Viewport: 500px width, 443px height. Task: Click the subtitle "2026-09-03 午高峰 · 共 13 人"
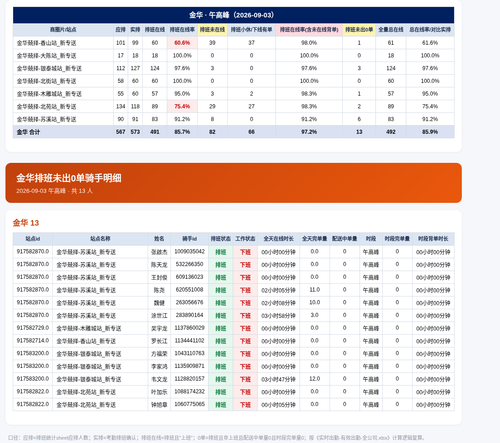coord(54,191)
